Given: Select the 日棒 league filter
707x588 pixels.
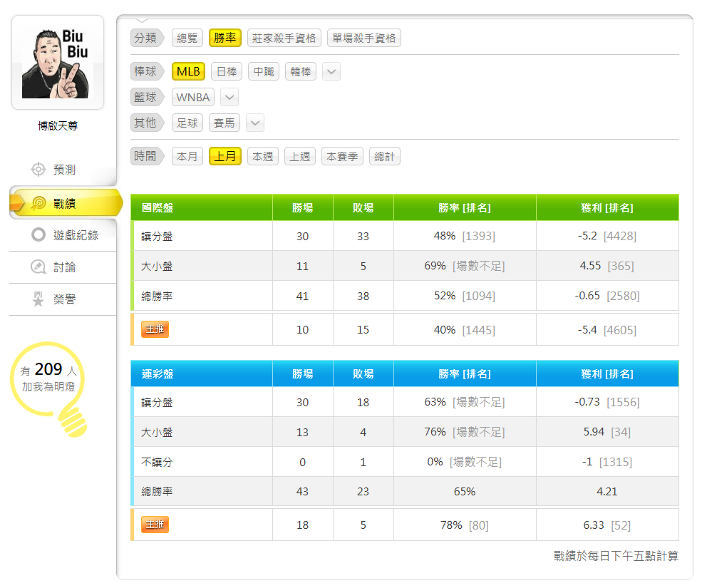Looking at the screenshot, I should [x=227, y=71].
